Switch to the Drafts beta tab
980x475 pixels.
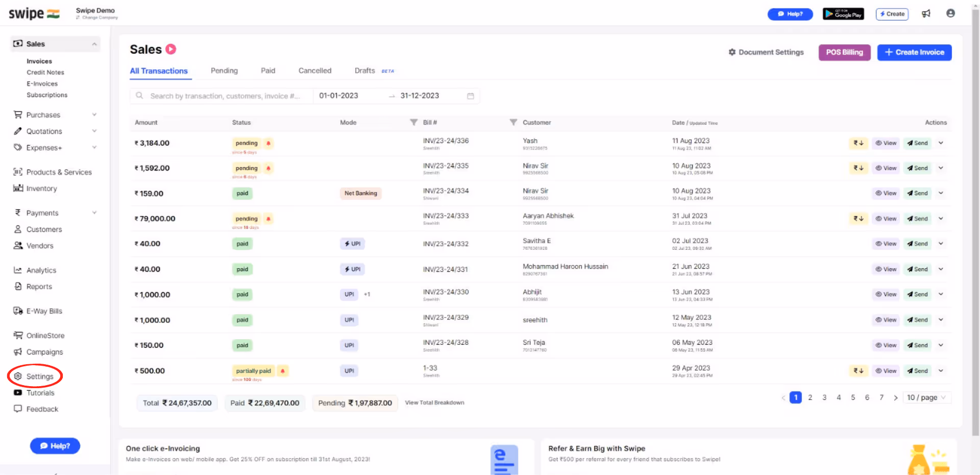374,70
